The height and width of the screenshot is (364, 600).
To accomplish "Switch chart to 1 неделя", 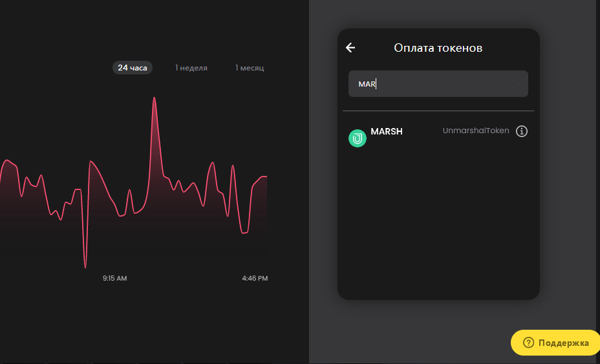I will click(x=191, y=68).
